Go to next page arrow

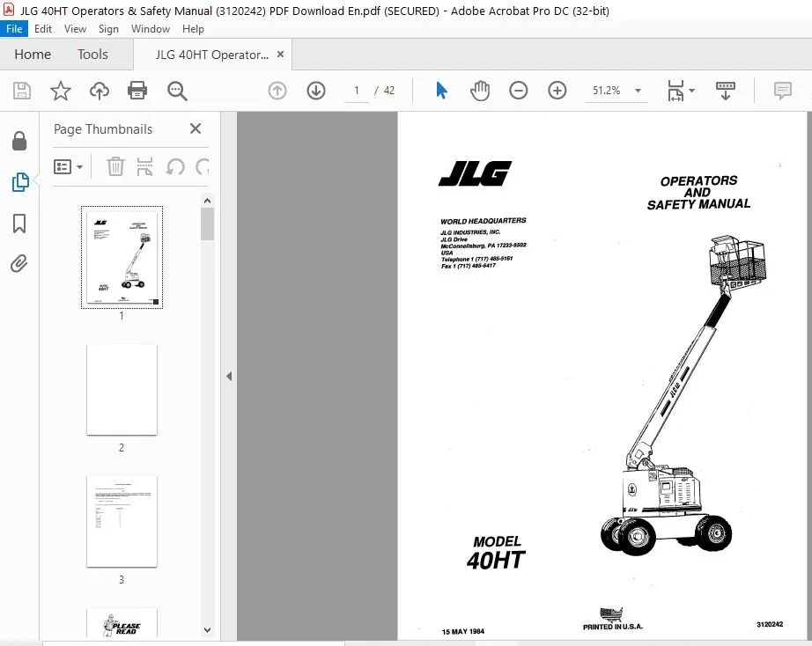pos(316,91)
